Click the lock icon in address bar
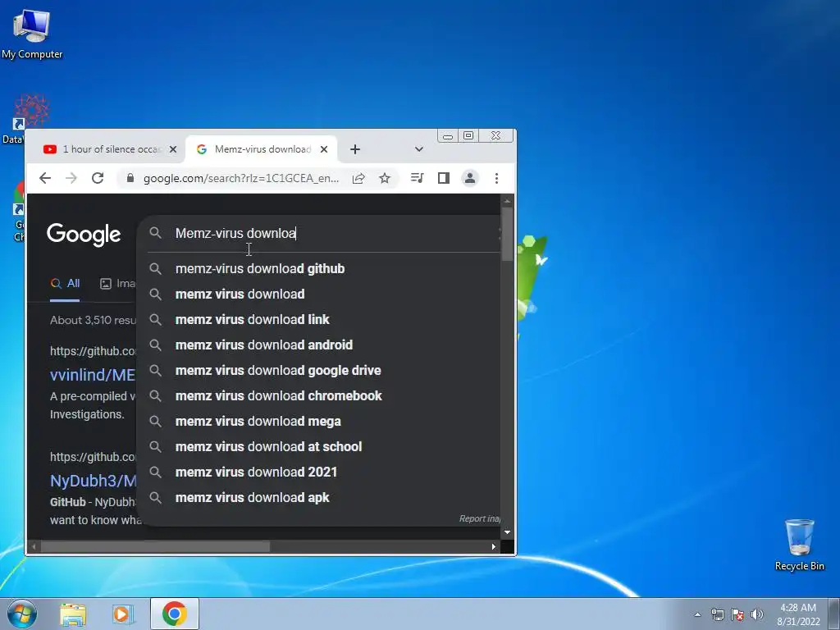 click(x=130, y=178)
